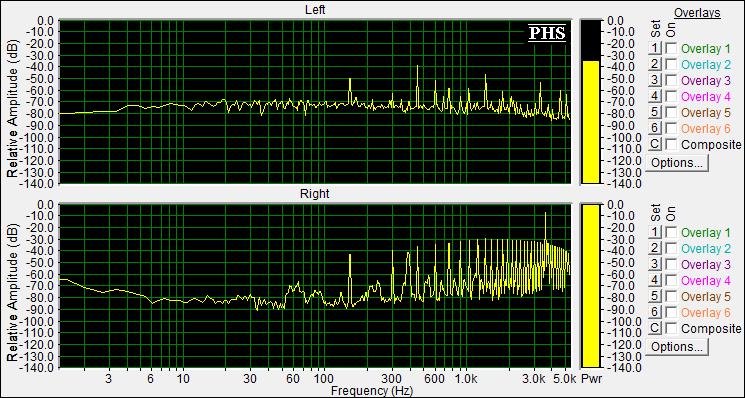Click the Right channel's C composite set button

coord(655,328)
